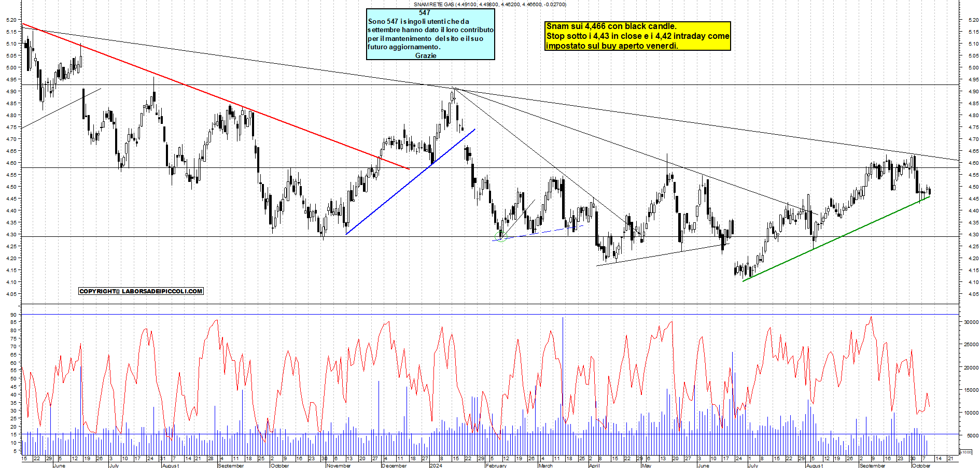The width and height of the screenshot is (980, 468).
Task: Click the 'March' label on time axis
Action: pyautogui.click(x=545, y=465)
